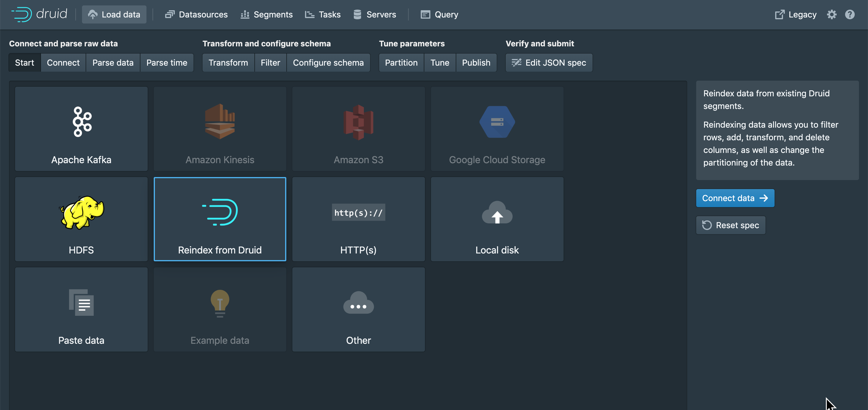The width and height of the screenshot is (868, 410).
Task: Go to the Query view
Action: pos(439,14)
